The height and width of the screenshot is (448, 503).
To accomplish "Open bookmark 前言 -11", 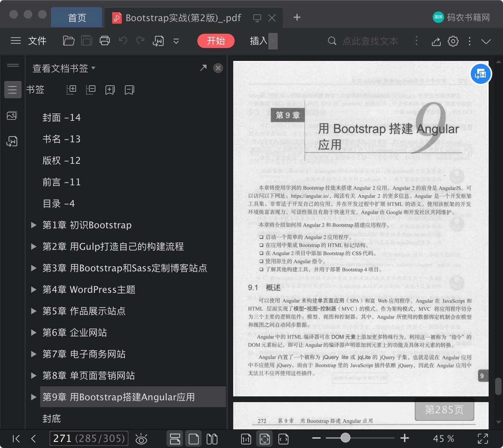I will 61,182.
